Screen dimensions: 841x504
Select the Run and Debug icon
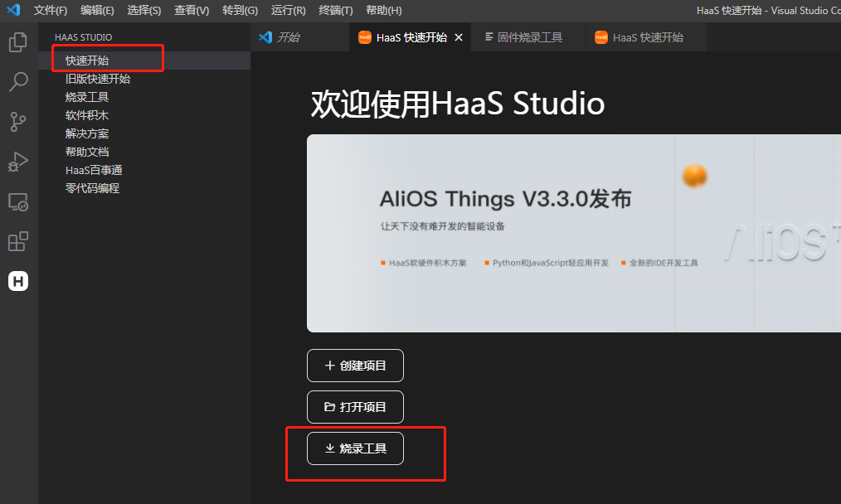point(18,161)
